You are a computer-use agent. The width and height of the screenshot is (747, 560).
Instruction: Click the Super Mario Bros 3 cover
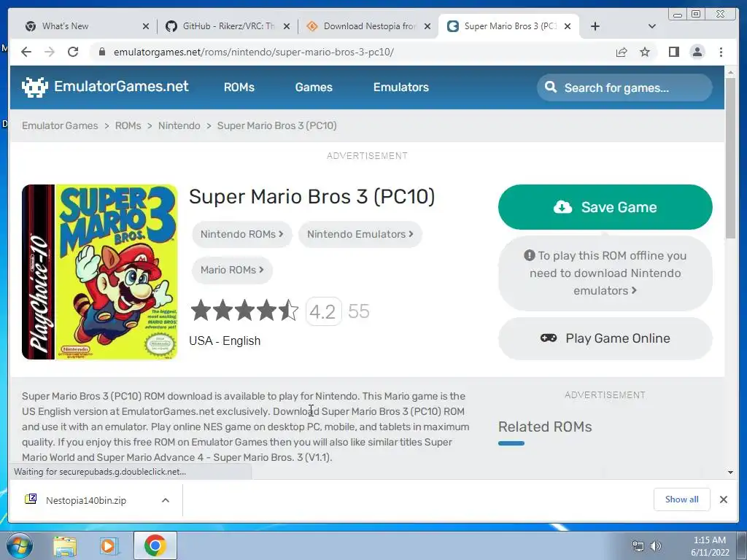(99, 272)
